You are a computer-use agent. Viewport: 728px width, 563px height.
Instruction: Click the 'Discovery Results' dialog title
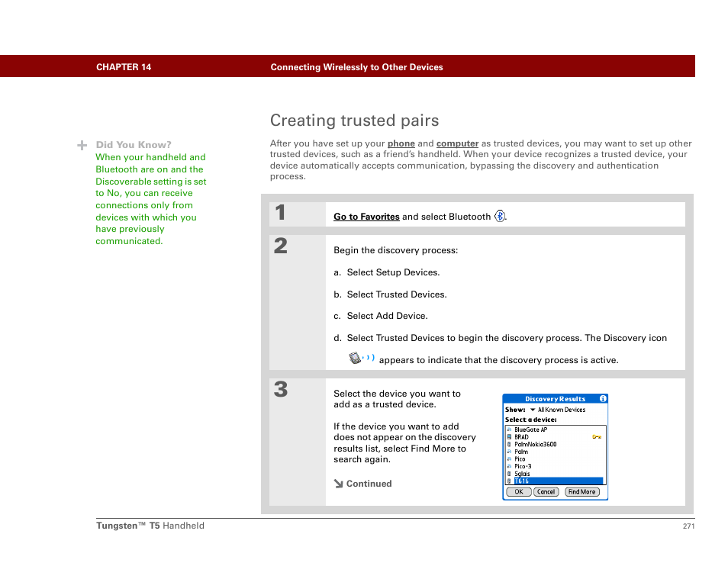click(x=555, y=399)
